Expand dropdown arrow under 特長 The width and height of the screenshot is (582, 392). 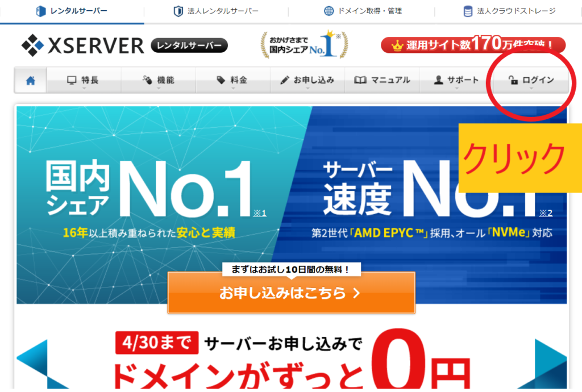[84, 89]
